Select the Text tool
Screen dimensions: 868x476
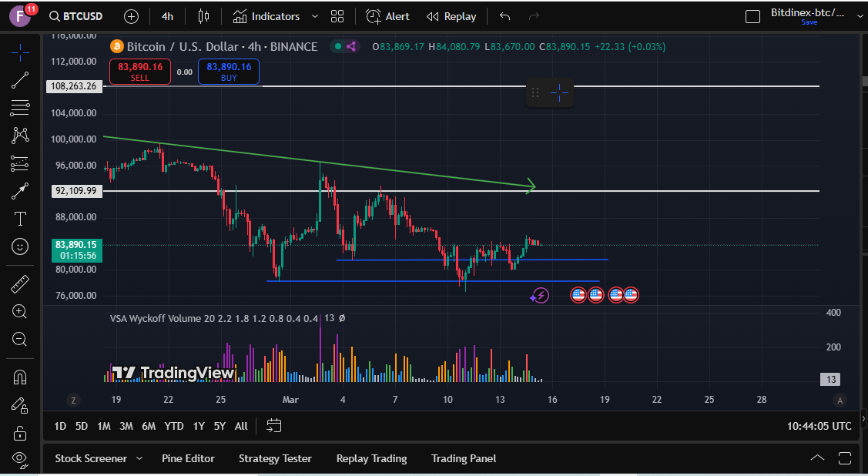coord(20,219)
